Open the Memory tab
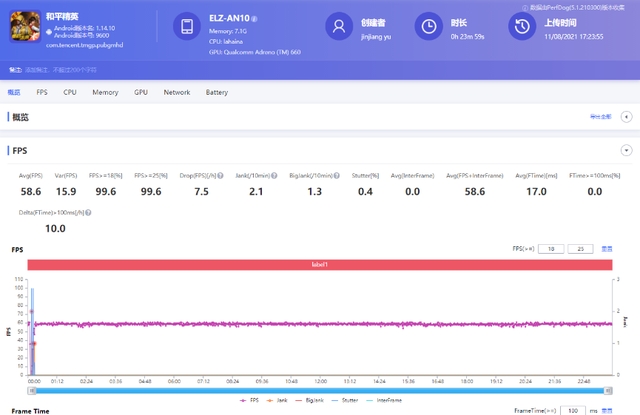This screenshot has height=415, width=640. click(x=105, y=92)
